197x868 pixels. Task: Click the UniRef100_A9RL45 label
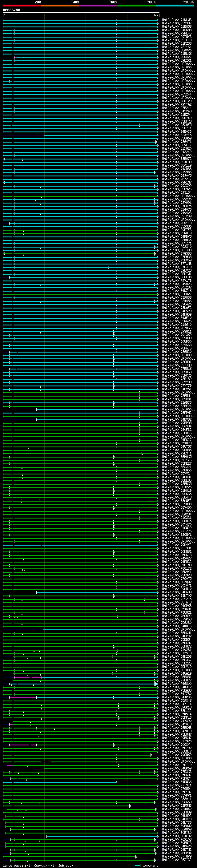click(x=176, y=33)
